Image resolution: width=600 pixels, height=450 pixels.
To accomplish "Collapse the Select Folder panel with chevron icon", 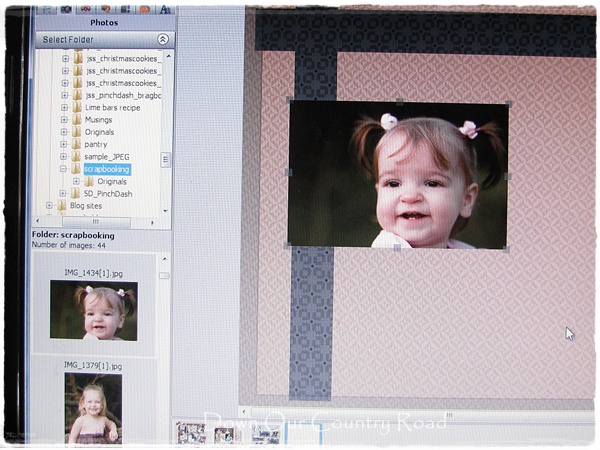I will tap(163, 39).
